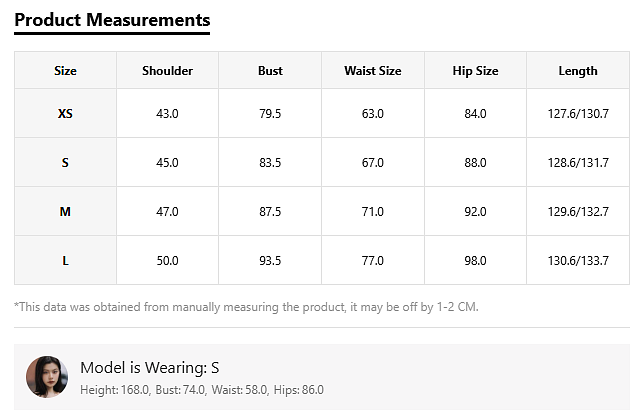This screenshot has height=416, width=638.
Task: Select the XS size row label
Action: (x=65, y=114)
